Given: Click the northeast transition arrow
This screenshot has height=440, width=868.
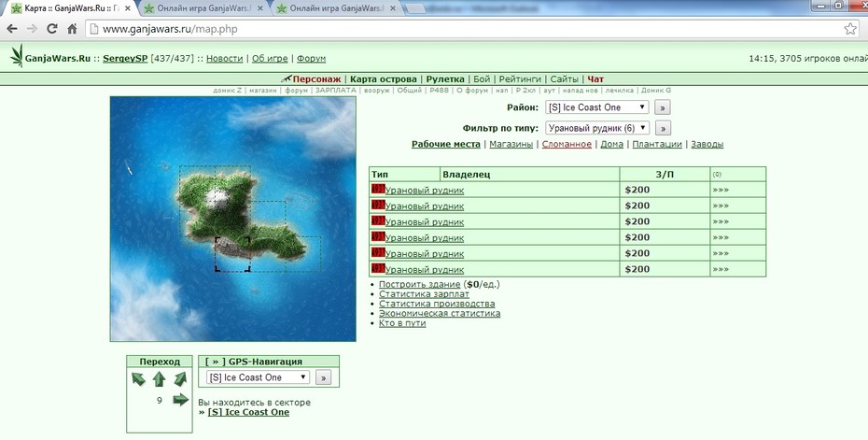Looking at the screenshot, I should 180,379.
